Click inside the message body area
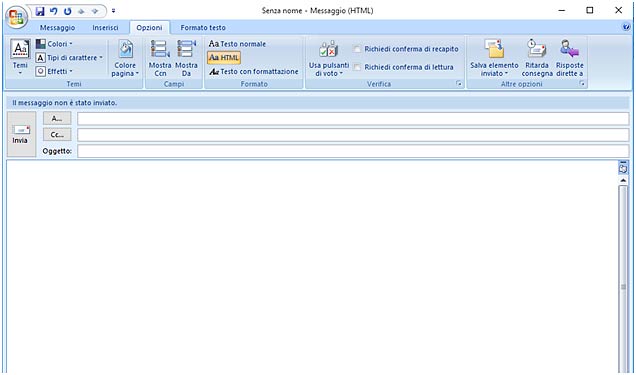This screenshot has width=636, height=375. (312, 266)
